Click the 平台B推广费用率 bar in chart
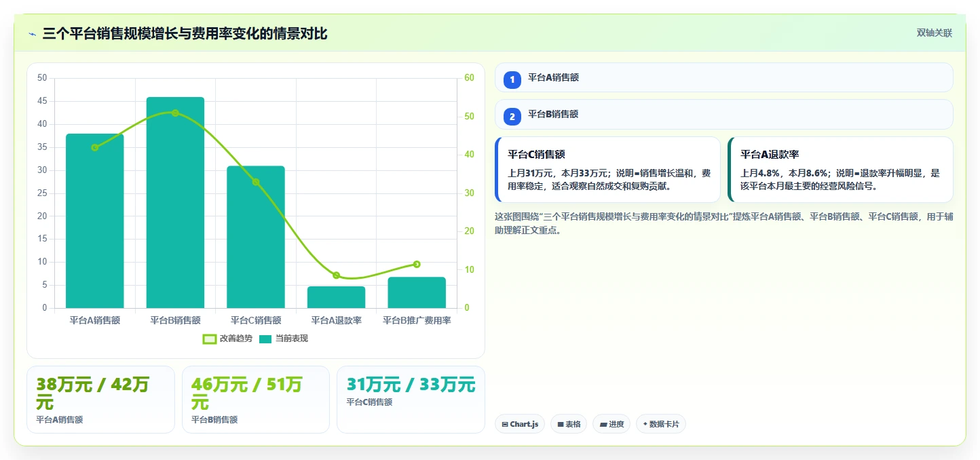This screenshot has height=460, width=980. pyautogui.click(x=417, y=292)
